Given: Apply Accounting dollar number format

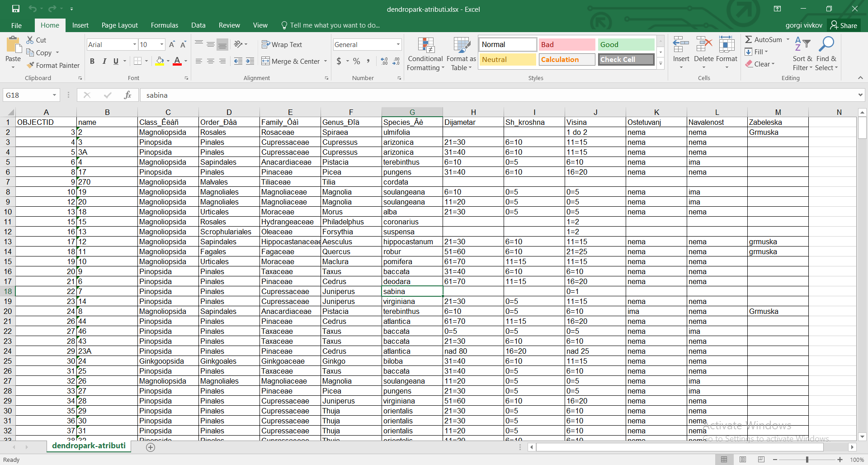Looking at the screenshot, I should (x=339, y=61).
